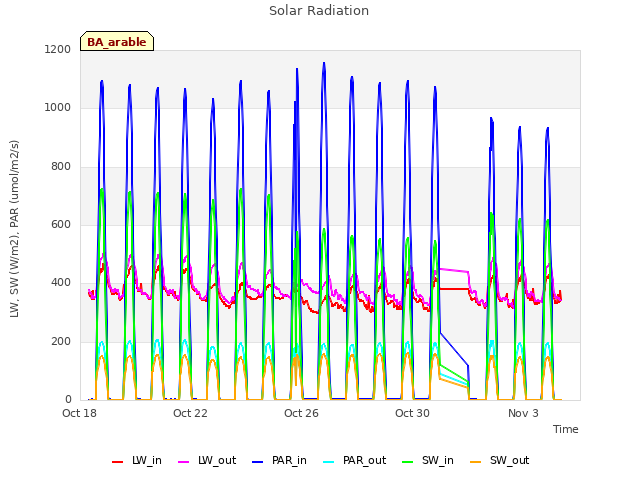Click the highest PAR_in peak near Oct 27
Image resolution: width=640 pixels, height=480 pixels.
pyautogui.click(x=324, y=64)
